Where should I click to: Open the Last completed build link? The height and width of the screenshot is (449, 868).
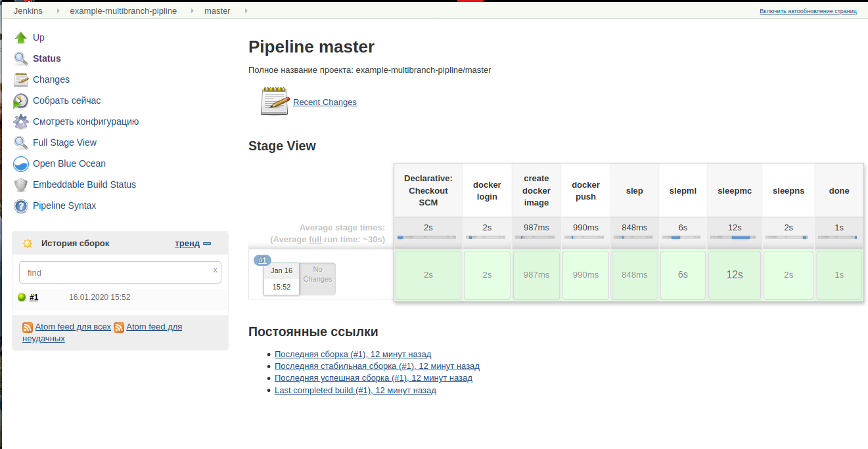click(x=355, y=390)
